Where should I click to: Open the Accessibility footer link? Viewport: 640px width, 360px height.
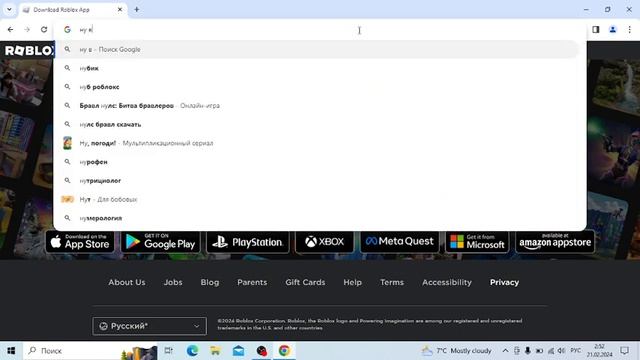coord(447,282)
